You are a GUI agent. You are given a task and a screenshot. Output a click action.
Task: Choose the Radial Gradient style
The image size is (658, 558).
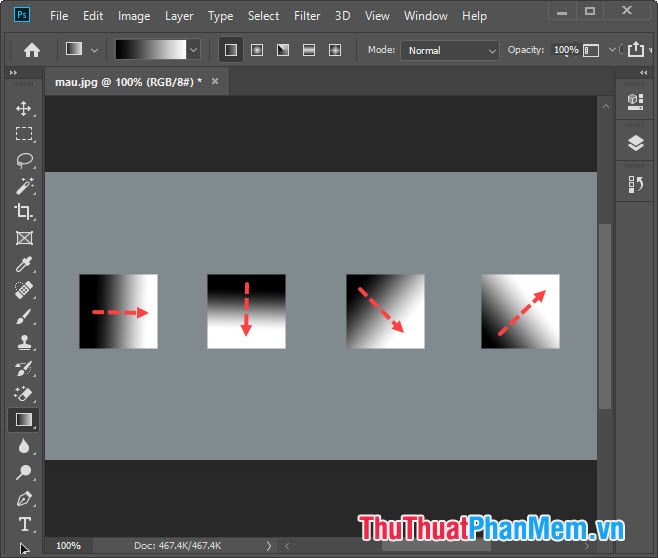[257, 49]
